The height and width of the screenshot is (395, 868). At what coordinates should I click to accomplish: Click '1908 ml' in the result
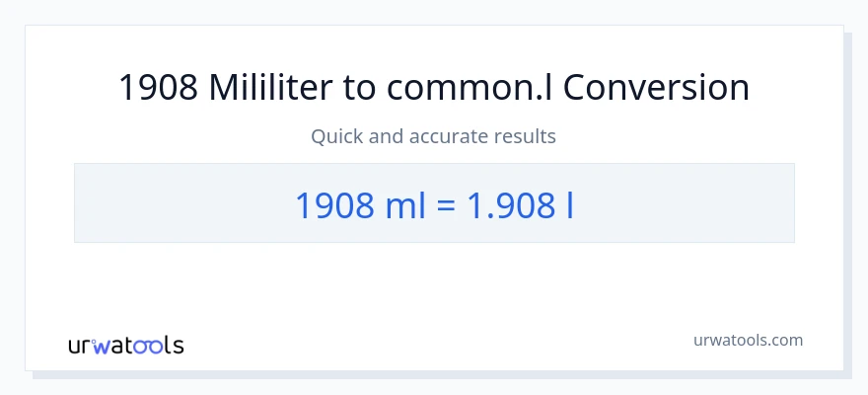point(358,204)
